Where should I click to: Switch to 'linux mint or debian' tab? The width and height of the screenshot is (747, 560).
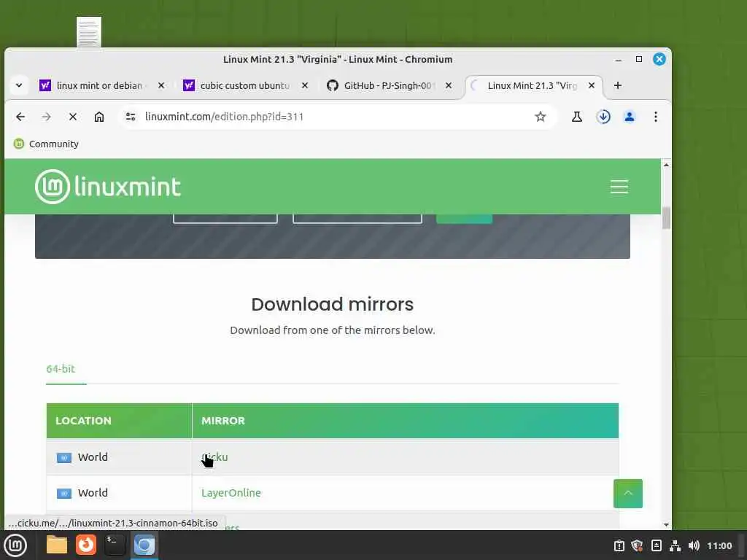click(x=99, y=86)
